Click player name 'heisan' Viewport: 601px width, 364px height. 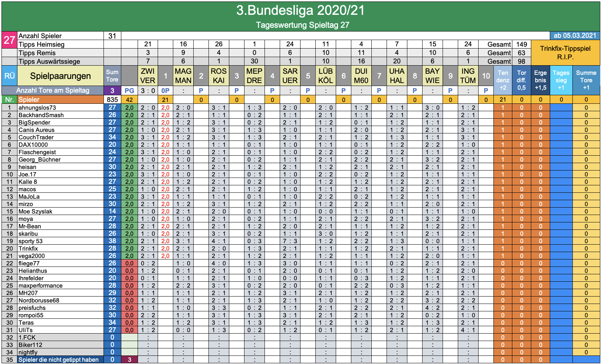pyautogui.click(x=27, y=167)
